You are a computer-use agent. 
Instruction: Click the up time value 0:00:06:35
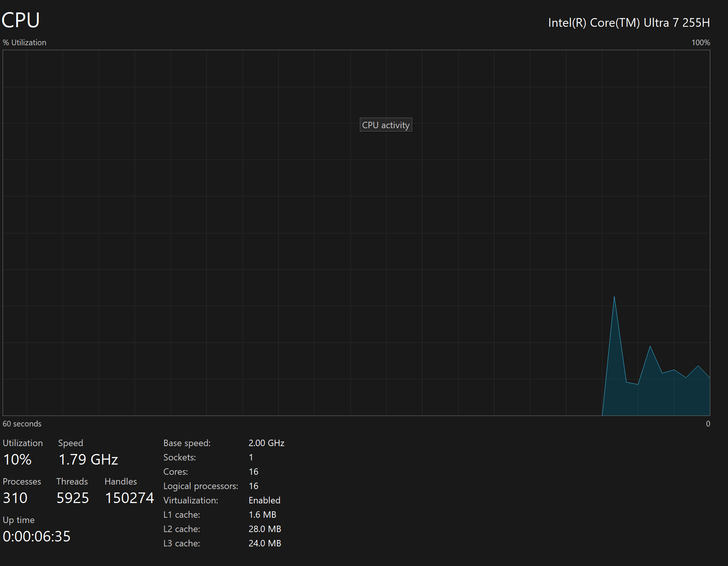pos(37,536)
